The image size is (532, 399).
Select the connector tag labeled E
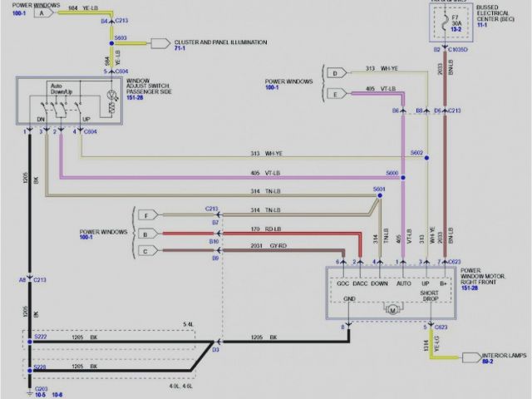point(334,94)
